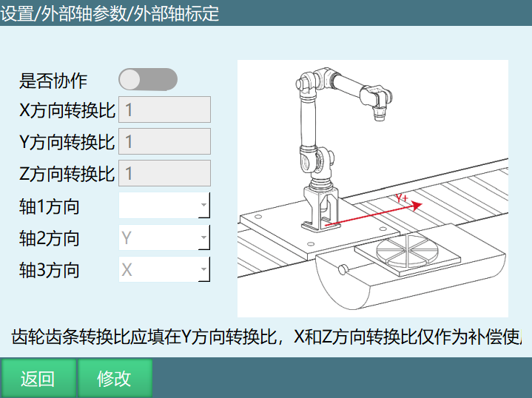
Task: Click the Y方向转换比 input field
Action: 164,141
